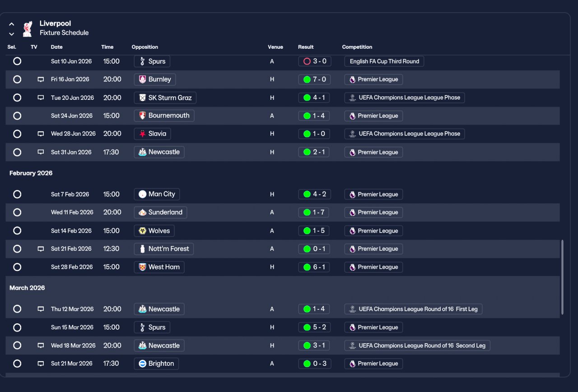Viewport: 578px width, 392px height.
Task: Click the vertical scrollbar on the fixture list
Action: point(562,277)
